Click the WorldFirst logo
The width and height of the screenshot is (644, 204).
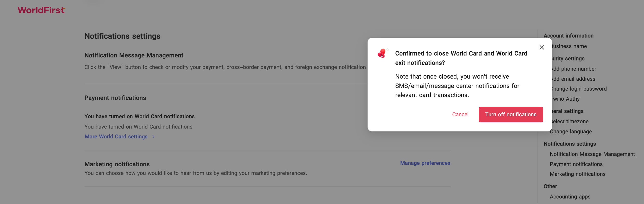(x=41, y=10)
